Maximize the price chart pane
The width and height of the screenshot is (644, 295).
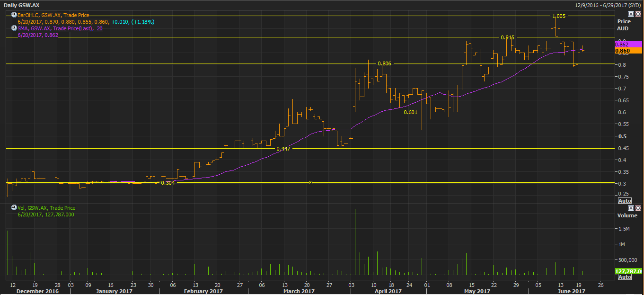tap(631, 14)
